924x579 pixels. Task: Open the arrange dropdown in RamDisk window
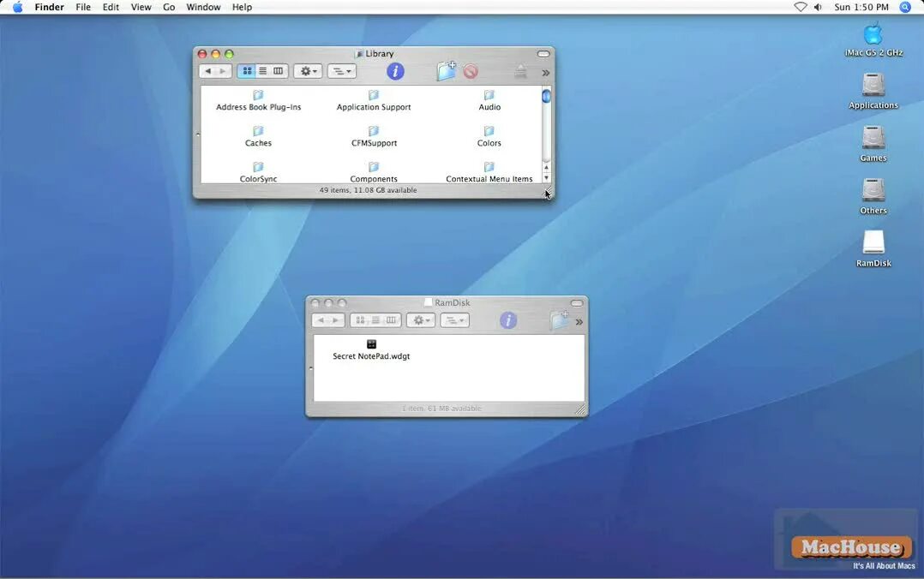pyautogui.click(x=455, y=320)
